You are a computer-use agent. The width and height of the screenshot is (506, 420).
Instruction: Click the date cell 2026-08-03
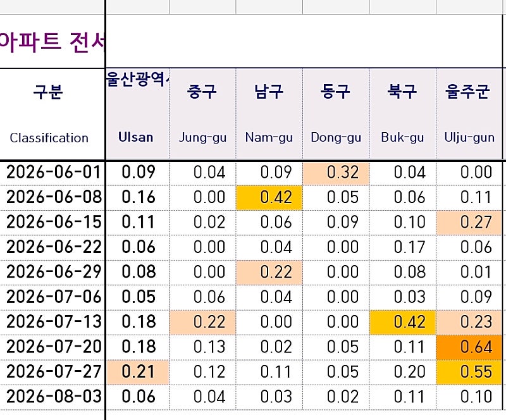tap(52, 397)
